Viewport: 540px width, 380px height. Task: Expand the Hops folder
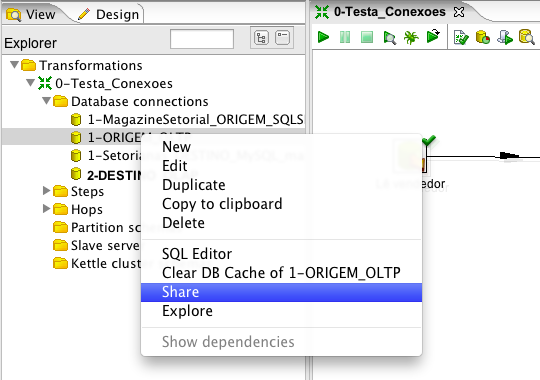tap(46, 208)
